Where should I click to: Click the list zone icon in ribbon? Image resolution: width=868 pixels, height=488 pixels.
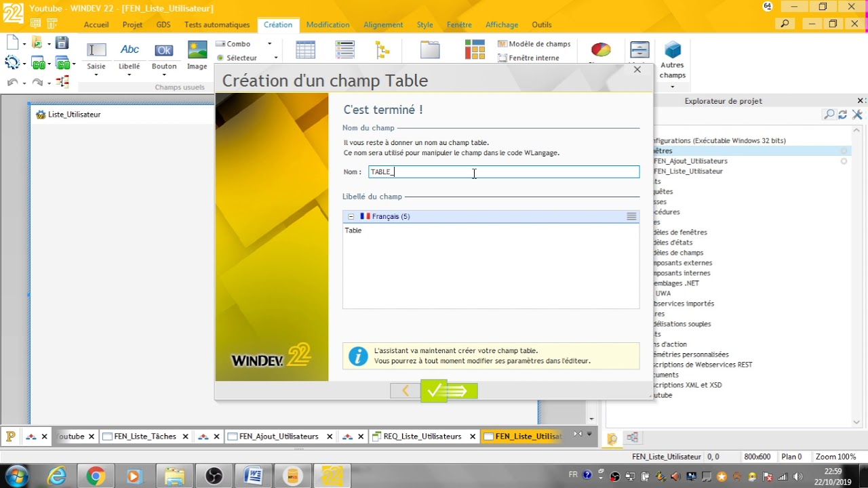pyautogui.click(x=345, y=50)
